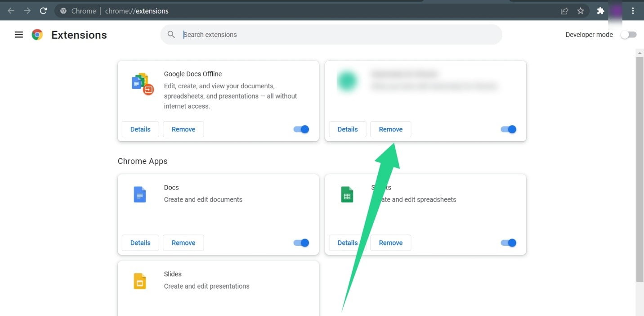
Task: Click the green Sheets app icon
Action: [347, 194]
